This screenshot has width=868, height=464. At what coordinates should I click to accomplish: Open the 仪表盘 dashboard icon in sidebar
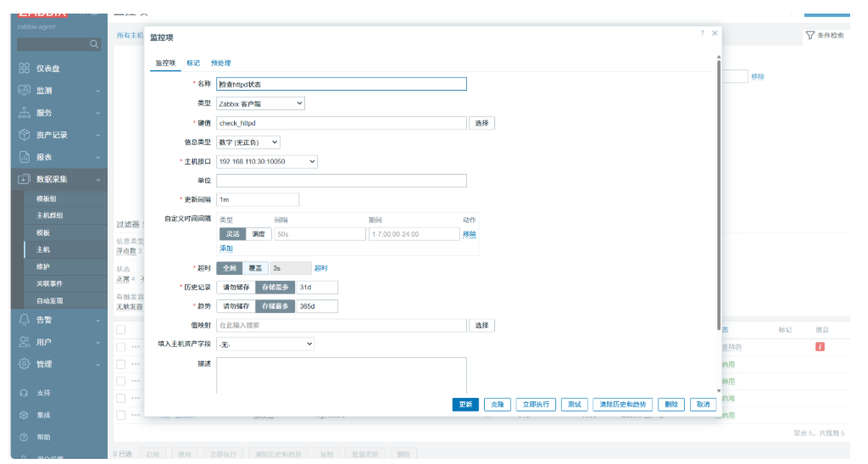(x=25, y=68)
